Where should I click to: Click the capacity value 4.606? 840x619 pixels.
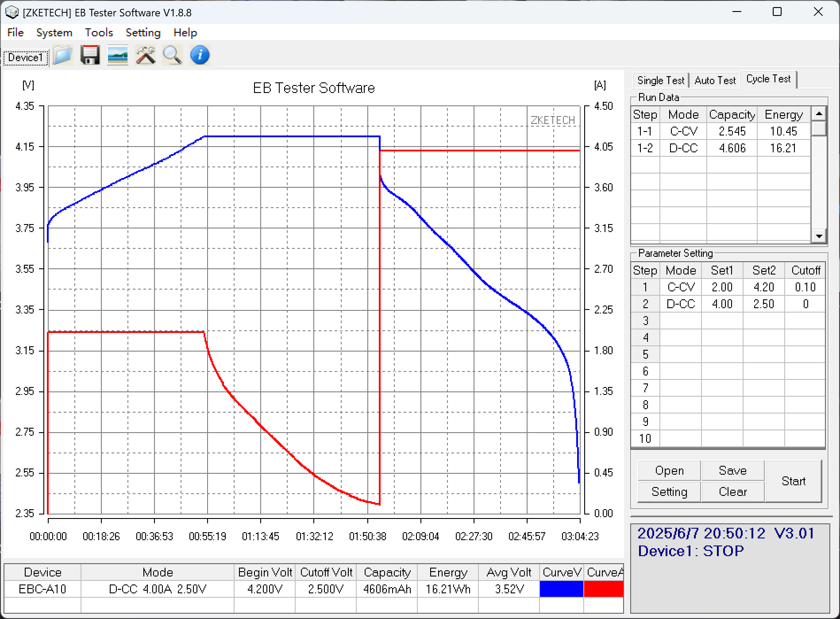pyautogui.click(x=732, y=148)
